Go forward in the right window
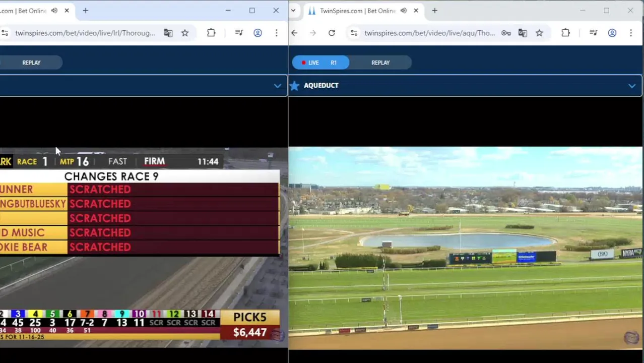 tap(313, 33)
